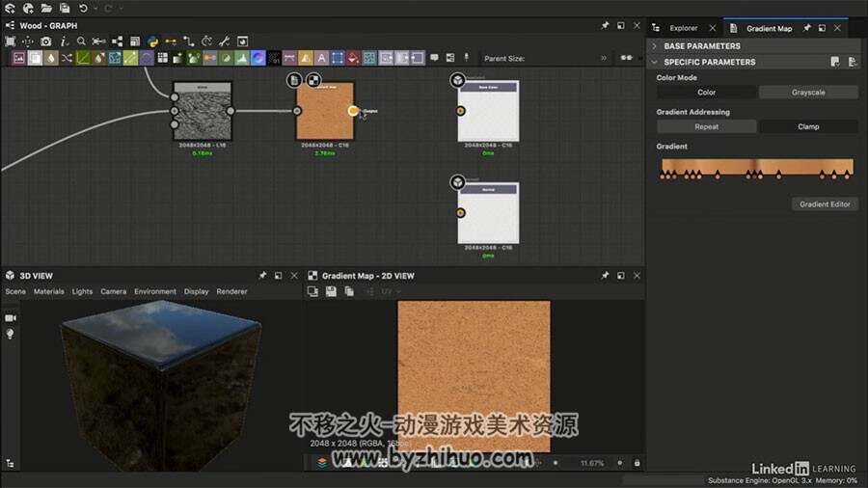Add a Uniform Color node

click(x=354, y=58)
